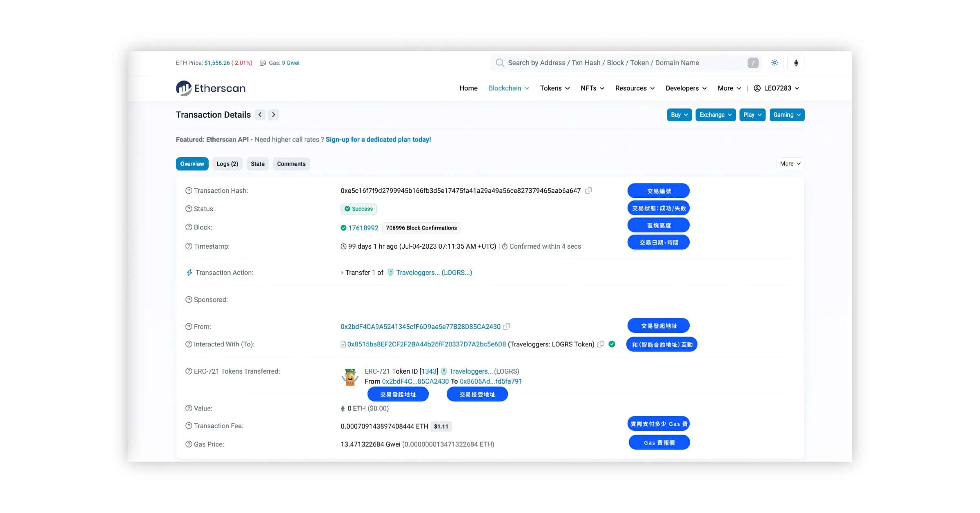Click help icon beside Sponsored

[189, 300]
